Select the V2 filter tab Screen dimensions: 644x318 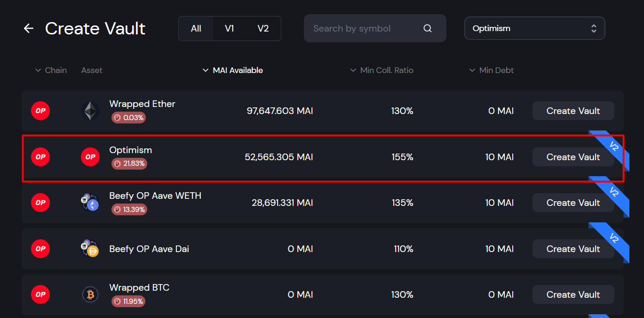coord(263,29)
